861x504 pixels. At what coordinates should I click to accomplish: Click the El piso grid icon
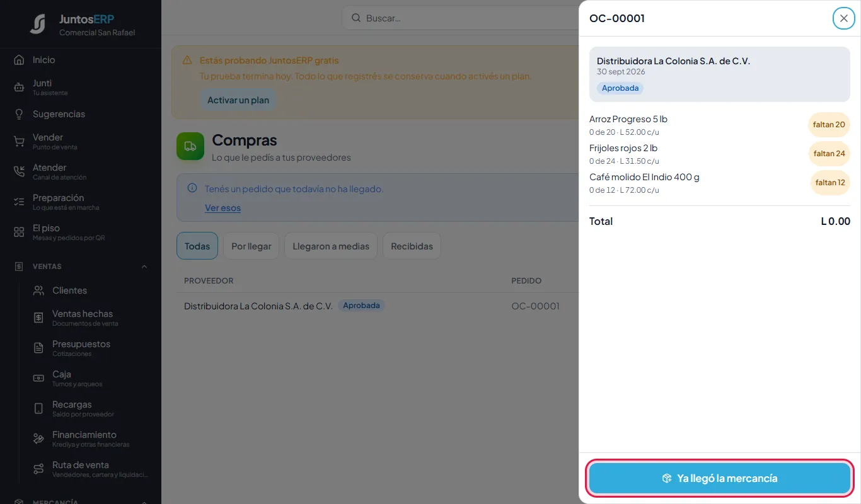[x=19, y=232]
